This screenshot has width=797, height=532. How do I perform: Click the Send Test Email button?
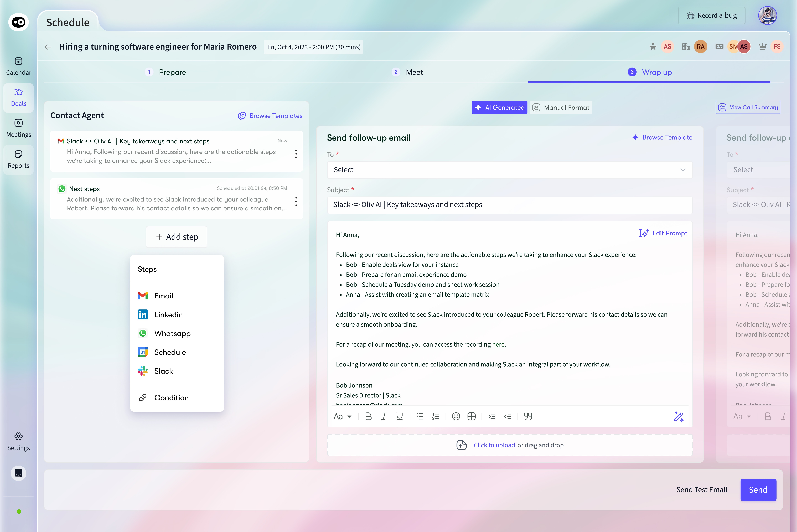point(702,490)
